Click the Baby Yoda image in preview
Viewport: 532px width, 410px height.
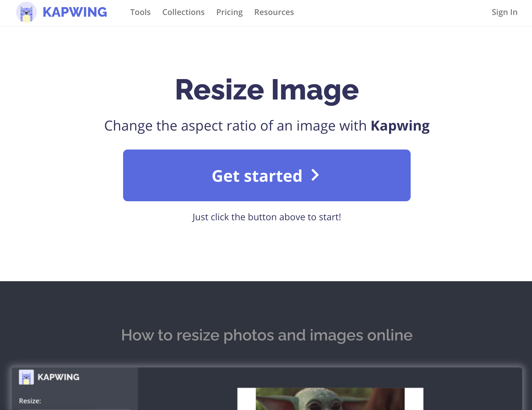330,399
